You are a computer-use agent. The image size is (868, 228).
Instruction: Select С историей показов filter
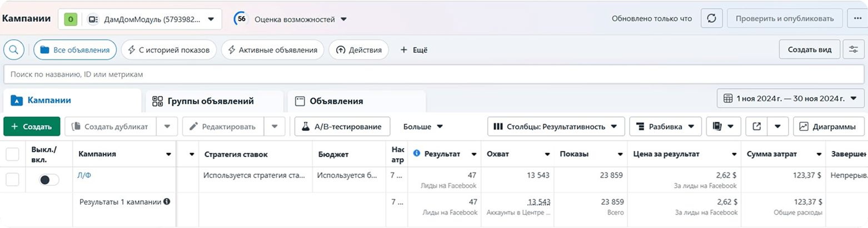(169, 49)
